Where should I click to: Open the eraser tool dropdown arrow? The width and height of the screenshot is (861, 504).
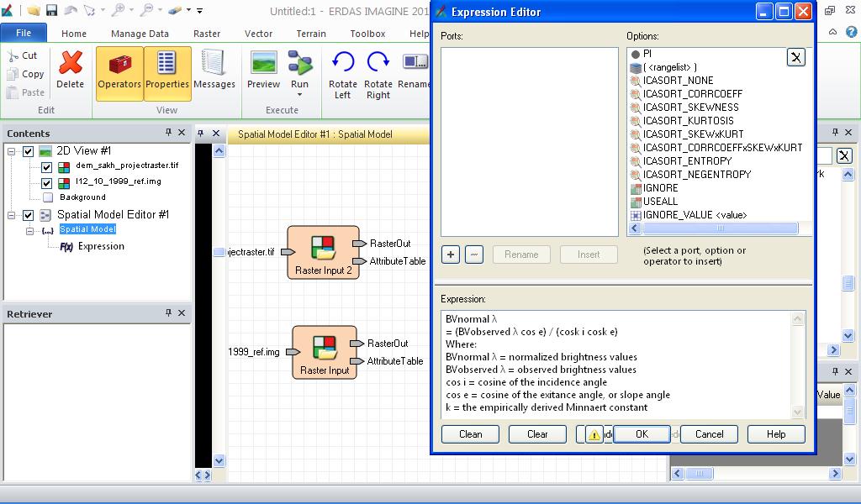[x=188, y=10]
